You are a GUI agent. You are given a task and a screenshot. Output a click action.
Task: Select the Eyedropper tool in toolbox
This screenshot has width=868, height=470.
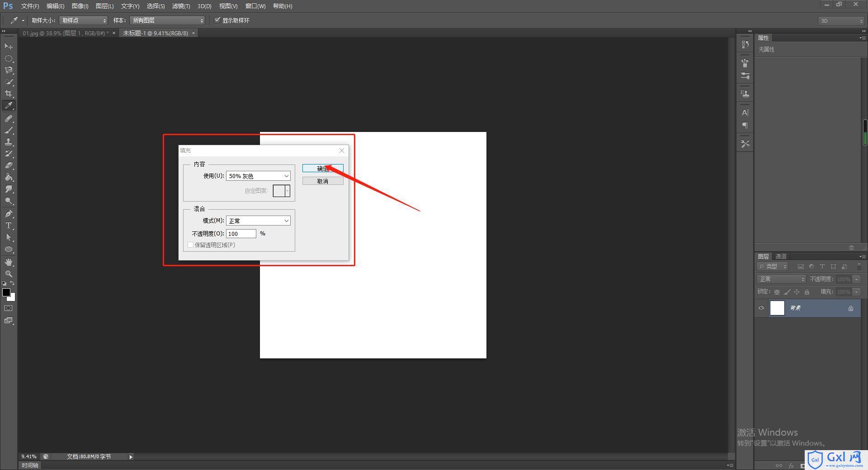pyautogui.click(x=9, y=106)
